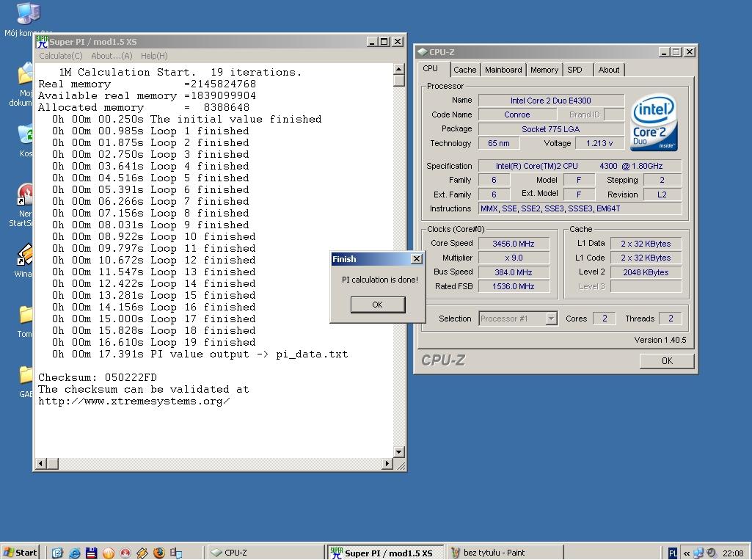Click the http://www.xtremesystems.org/ text

coord(134,401)
